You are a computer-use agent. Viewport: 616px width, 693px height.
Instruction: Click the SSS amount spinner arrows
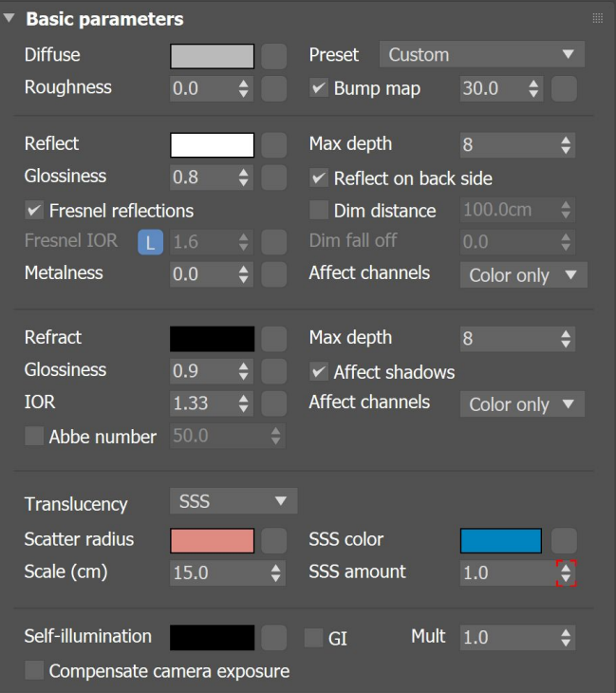click(566, 572)
